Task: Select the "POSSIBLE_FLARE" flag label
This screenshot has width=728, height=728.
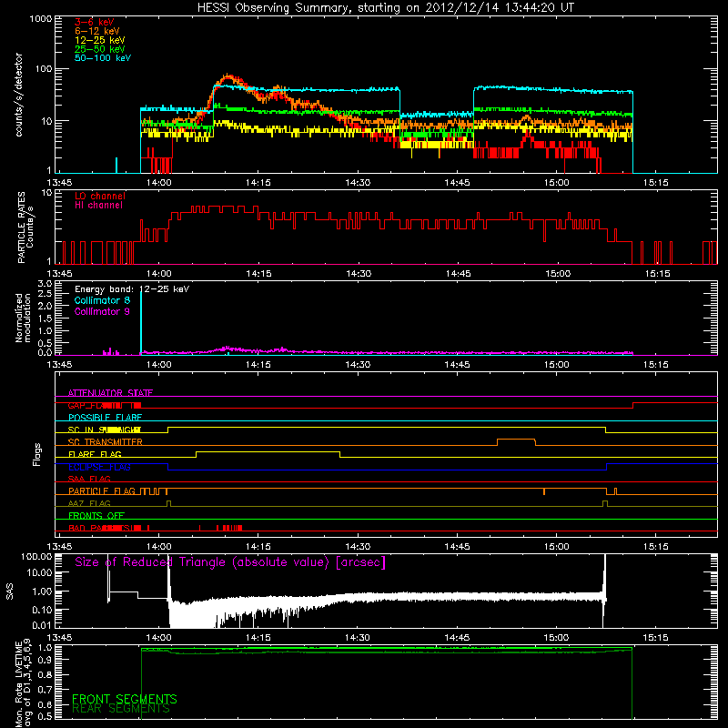Action: point(105,418)
